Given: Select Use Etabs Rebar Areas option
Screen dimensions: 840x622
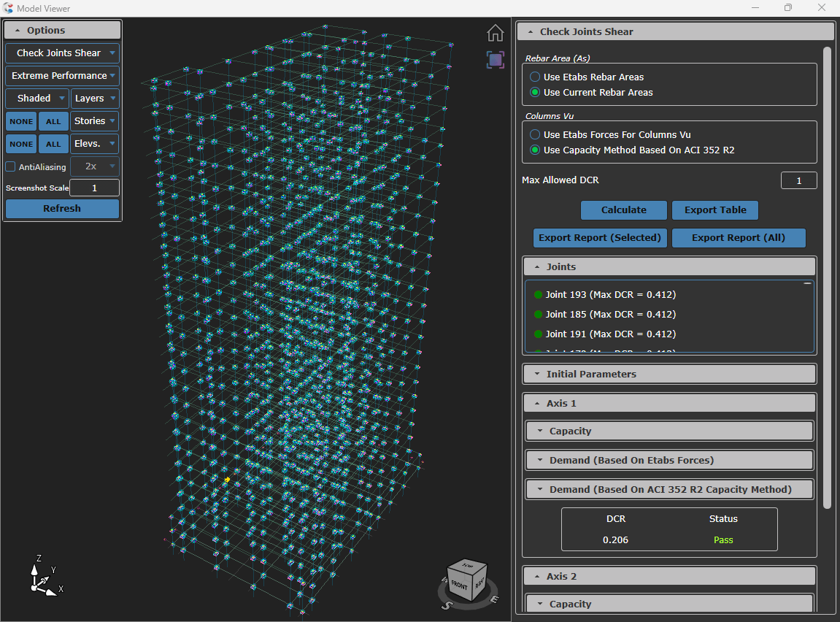Looking at the screenshot, I should 535,77.
